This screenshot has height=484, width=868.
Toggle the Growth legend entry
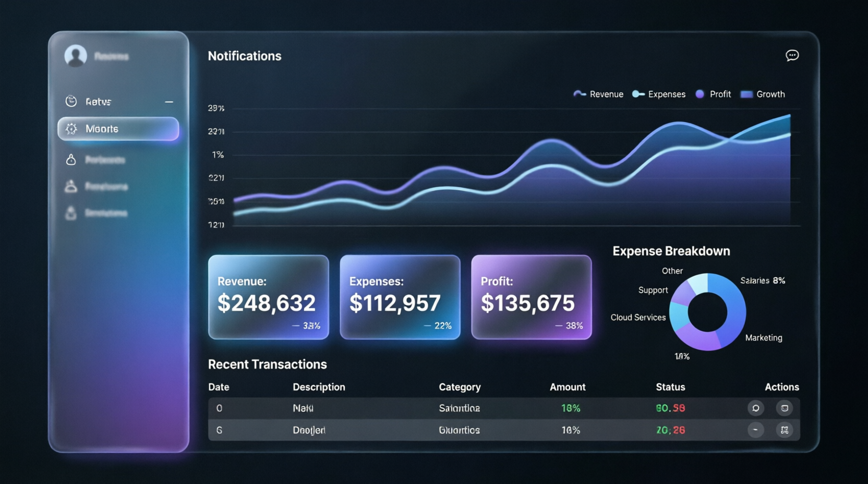(763, 94)
